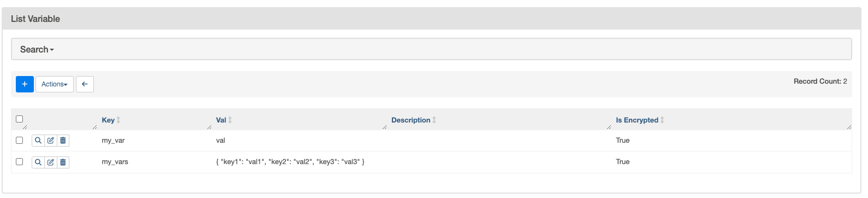Sort by the Description column header
Screen dimensions: 868x198
pyautogui.click(x=411, y=120)
